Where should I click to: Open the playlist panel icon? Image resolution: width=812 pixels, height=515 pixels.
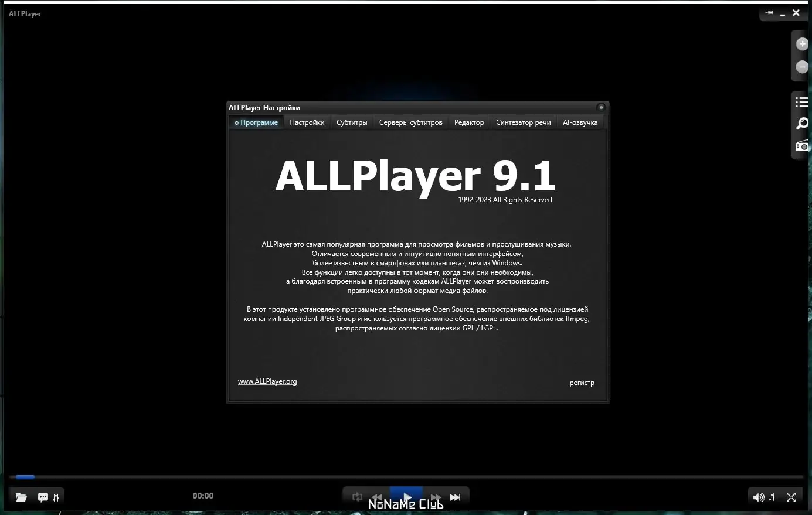(801, 103)
